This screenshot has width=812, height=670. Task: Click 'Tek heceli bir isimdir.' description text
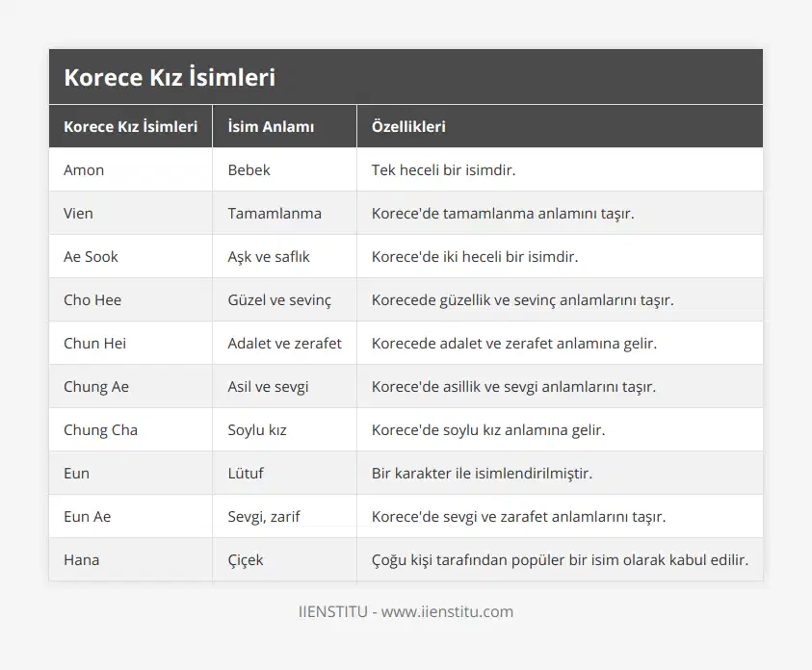(x=443, y=169)
